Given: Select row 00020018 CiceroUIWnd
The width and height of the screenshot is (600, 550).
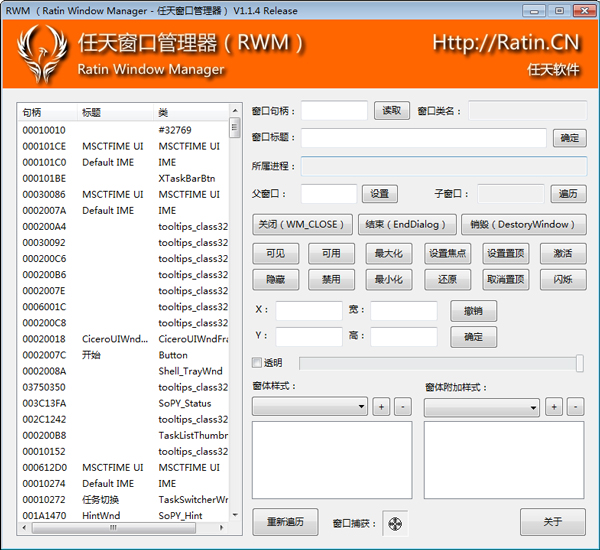Looking at the screenshot, I should click(123, 339).
